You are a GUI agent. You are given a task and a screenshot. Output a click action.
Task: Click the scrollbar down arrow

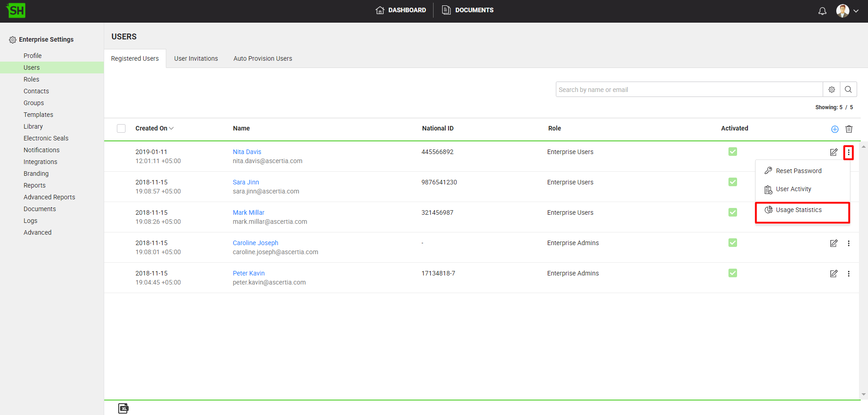click(x=863, y=394)
